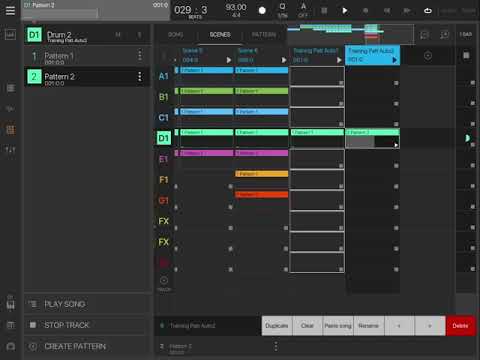Mute track D1 Drum 2 with M
Image resolution: width=480 pixels, height=360 pixels.
tap(118, 34)
